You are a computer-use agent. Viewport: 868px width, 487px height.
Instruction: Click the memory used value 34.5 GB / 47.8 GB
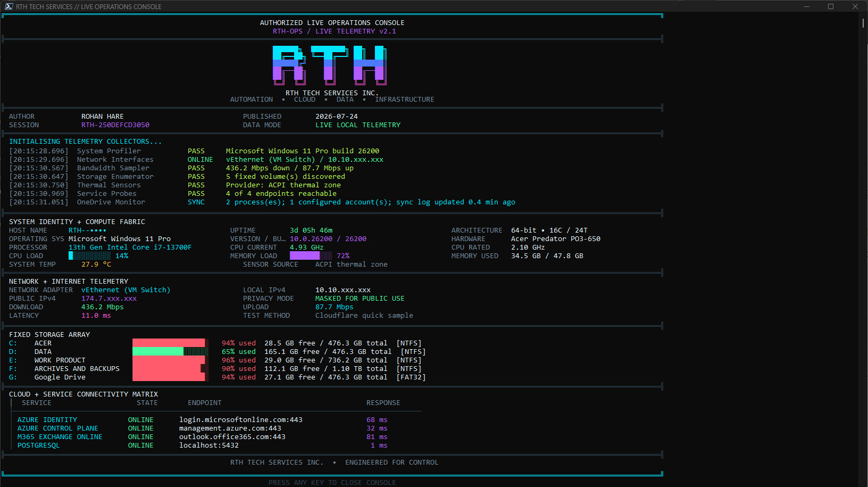click(x=547, y=256)
